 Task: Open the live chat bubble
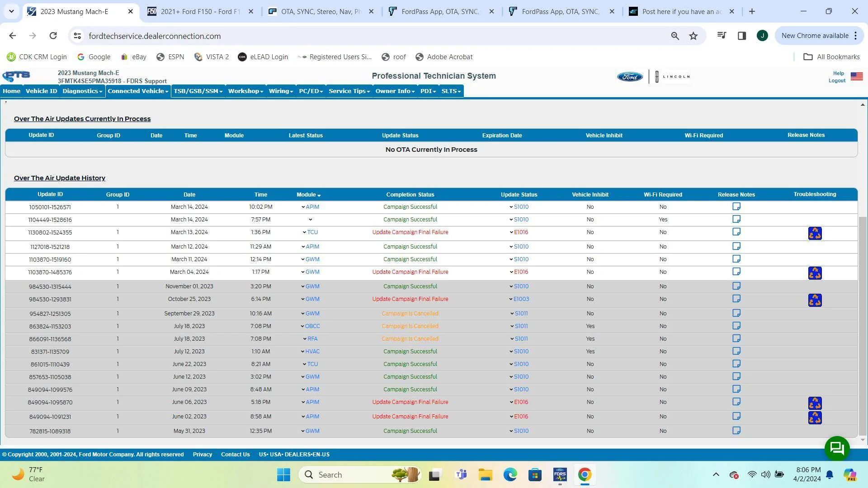837,448
